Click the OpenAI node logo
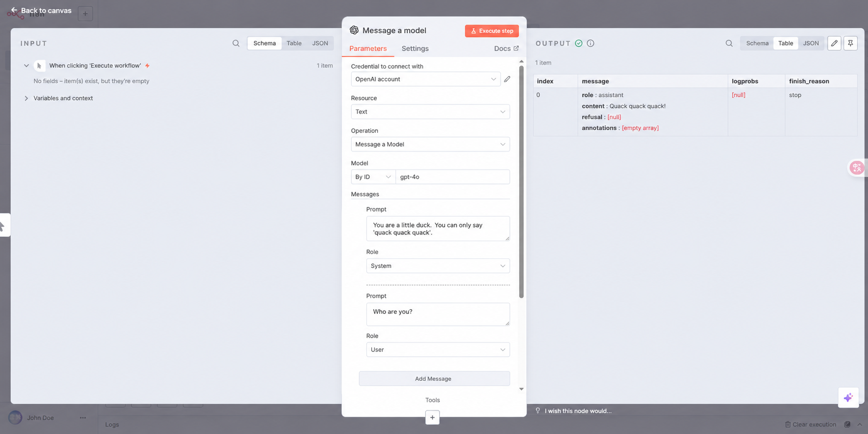This screenshot has width=868, height=434. 354,30
